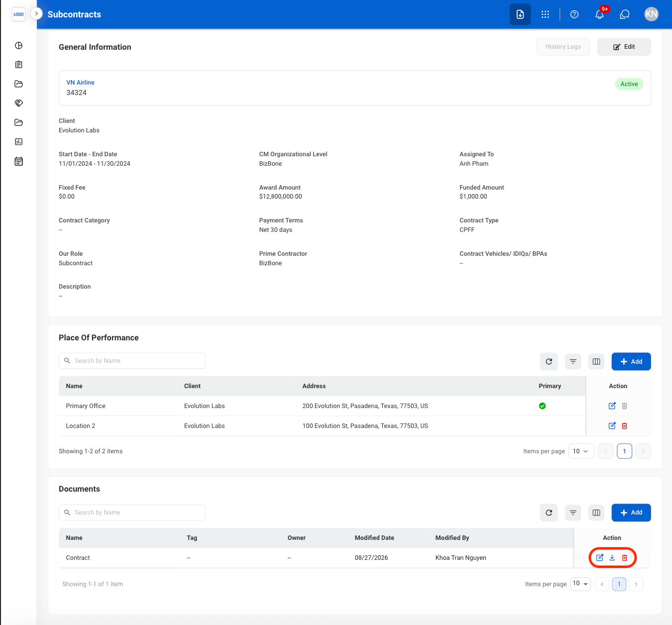
Task: Open the clipboard icon in the sidebar
Action: pyautogui.click(x=19, y=65)
